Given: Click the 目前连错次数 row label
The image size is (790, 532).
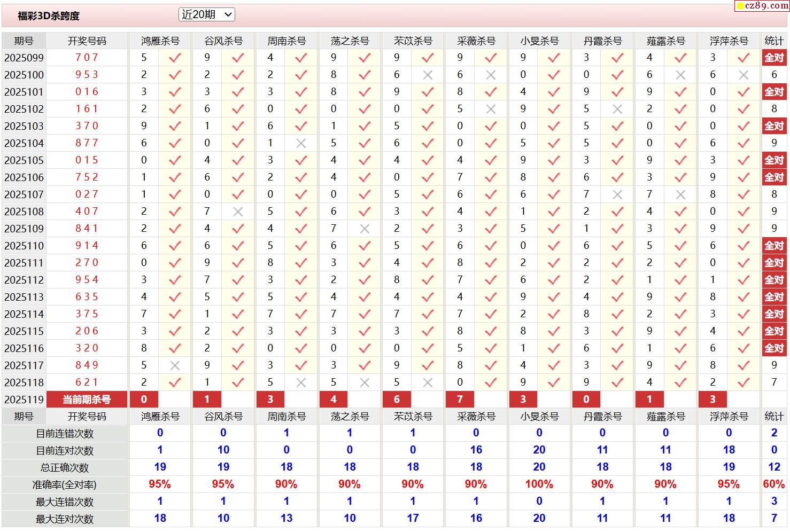Looking at the screenshot, I should tap(65, 434).
